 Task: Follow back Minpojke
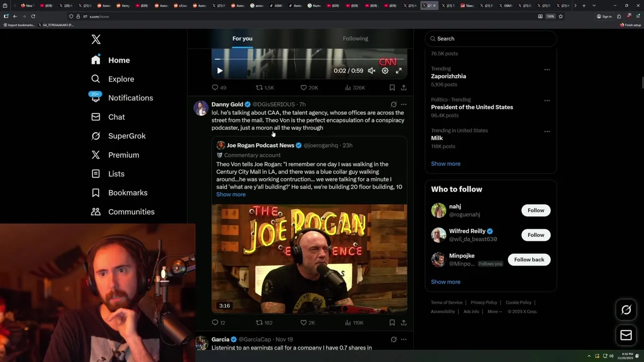point(529,259)
